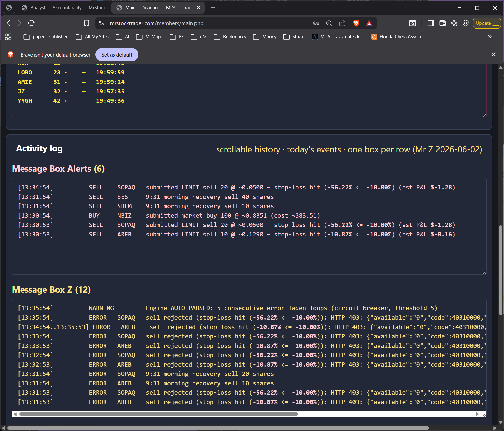Image resolution: width=504 pixels, height=431 pixels.
Task: Click the 13:30:54 BUY NBIZ log entry
Action: coord(169,216)
